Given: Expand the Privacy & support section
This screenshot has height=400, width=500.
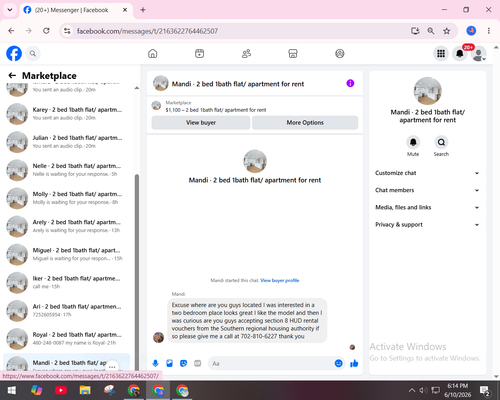Looking at the screenshot, I should tap(427, 225).
